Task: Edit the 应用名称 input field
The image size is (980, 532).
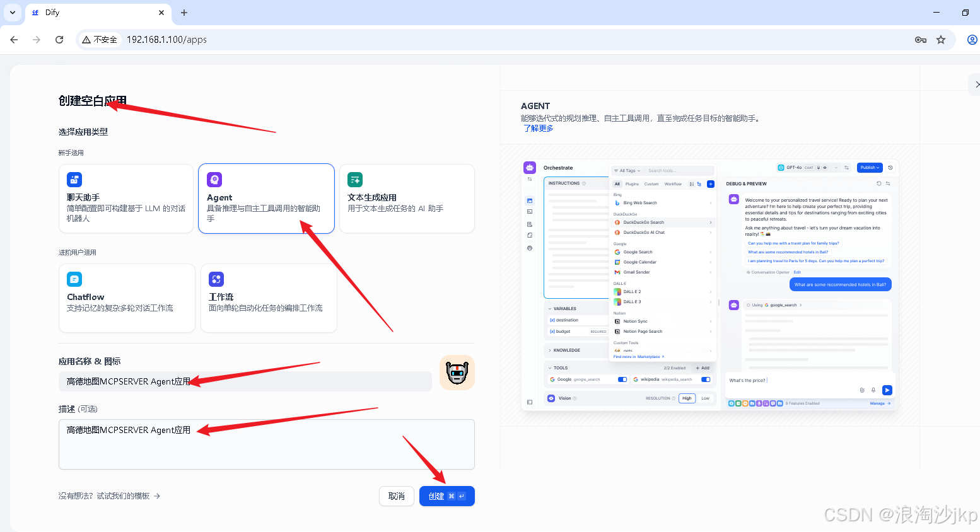Action: [245, 381]
